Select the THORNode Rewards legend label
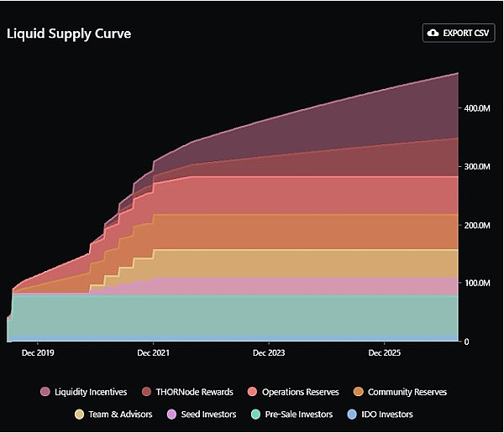 tap(195, 392)
